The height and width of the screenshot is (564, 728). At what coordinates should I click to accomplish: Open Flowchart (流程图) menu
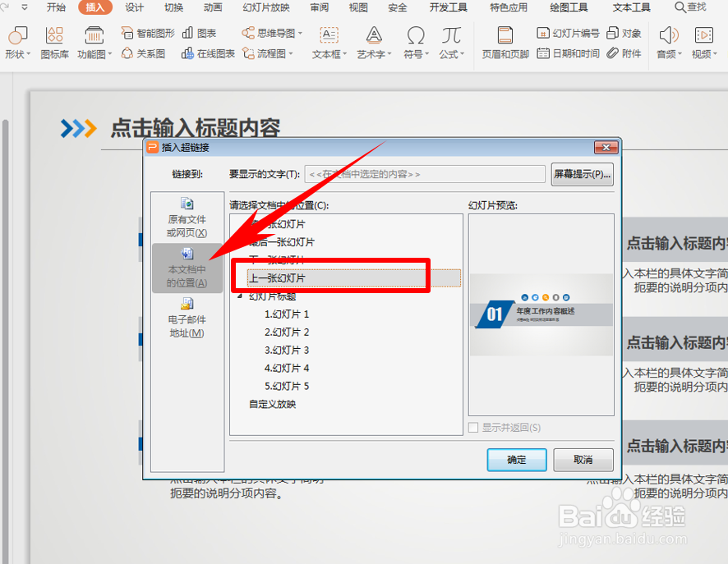pyautogui.click(x=267, y=53)
